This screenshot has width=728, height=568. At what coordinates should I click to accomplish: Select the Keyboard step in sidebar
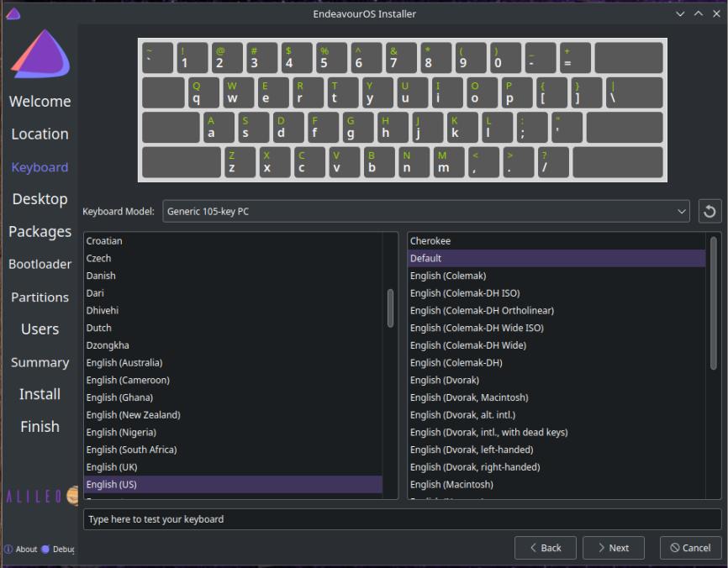pyautogui.click(x=40, y=167)
